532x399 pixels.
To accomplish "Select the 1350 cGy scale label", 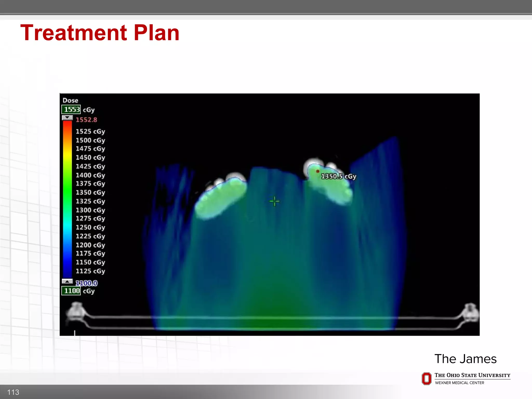I will coord(90,192).
